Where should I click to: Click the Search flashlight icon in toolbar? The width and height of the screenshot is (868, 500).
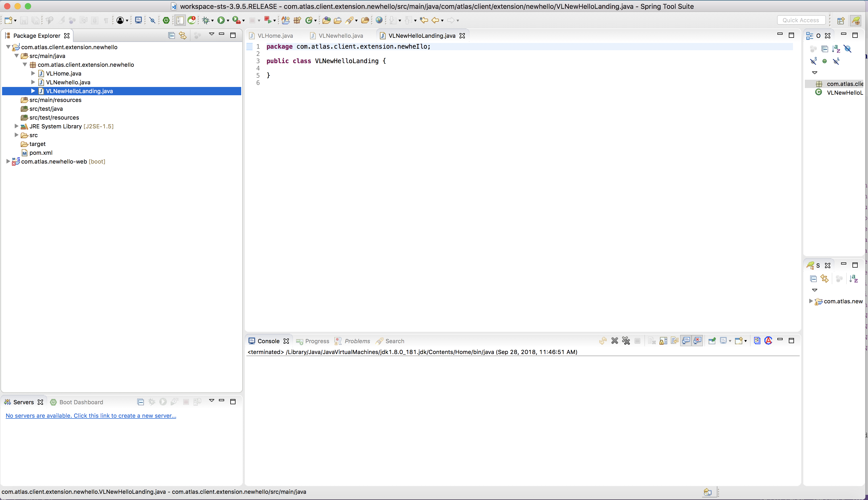(x=349, y=20)
